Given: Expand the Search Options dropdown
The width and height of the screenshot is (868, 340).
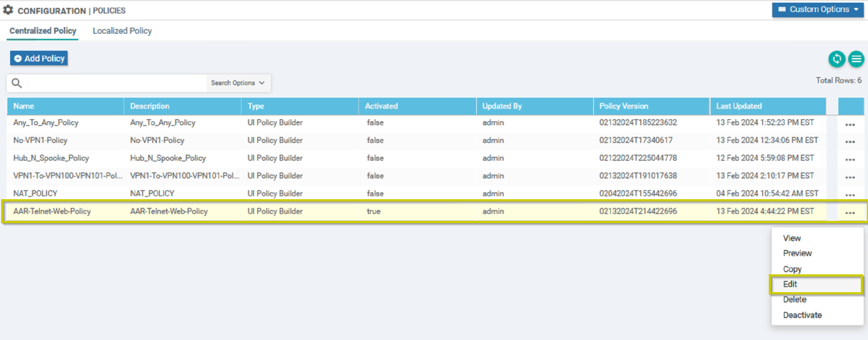Looking at the screenshot, I should tap(238, 83).
